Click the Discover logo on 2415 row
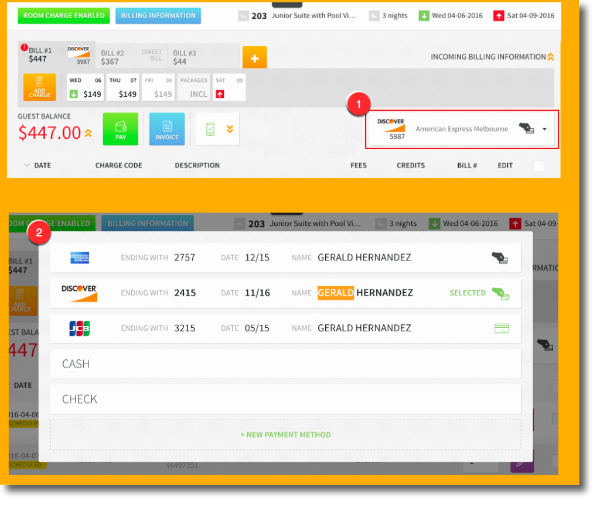The width and height of the screenshot is (600, 515). point(79,293)
